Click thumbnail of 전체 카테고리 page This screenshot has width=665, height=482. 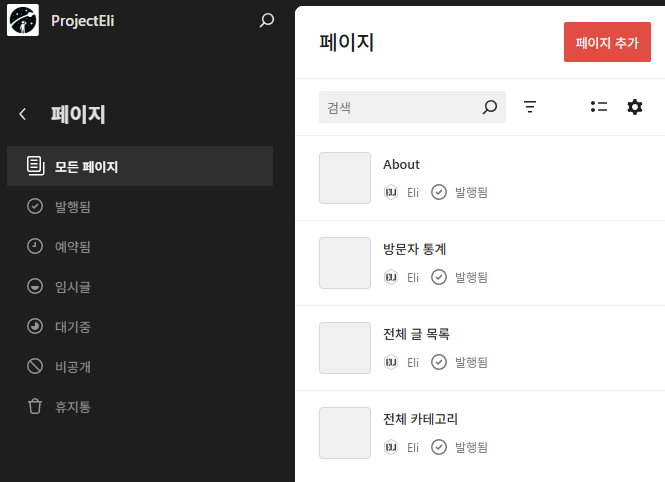[x=345, y=433]
